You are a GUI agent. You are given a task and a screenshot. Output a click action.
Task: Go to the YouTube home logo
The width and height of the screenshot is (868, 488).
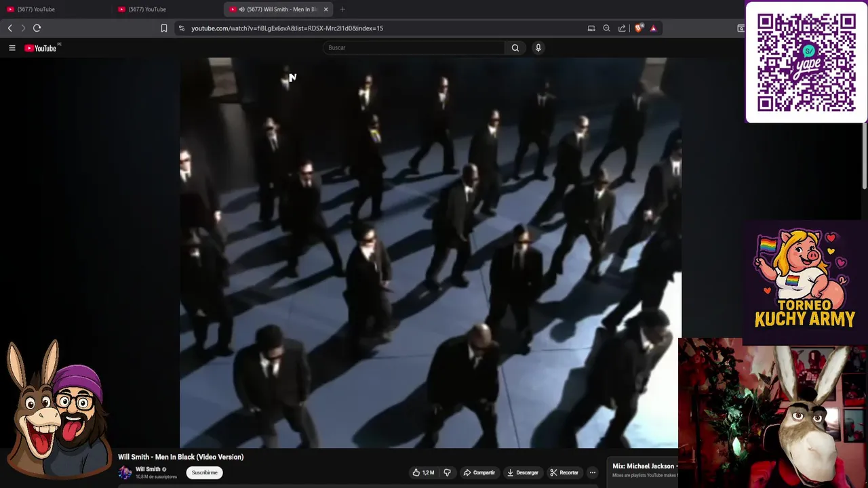[41, 48]
